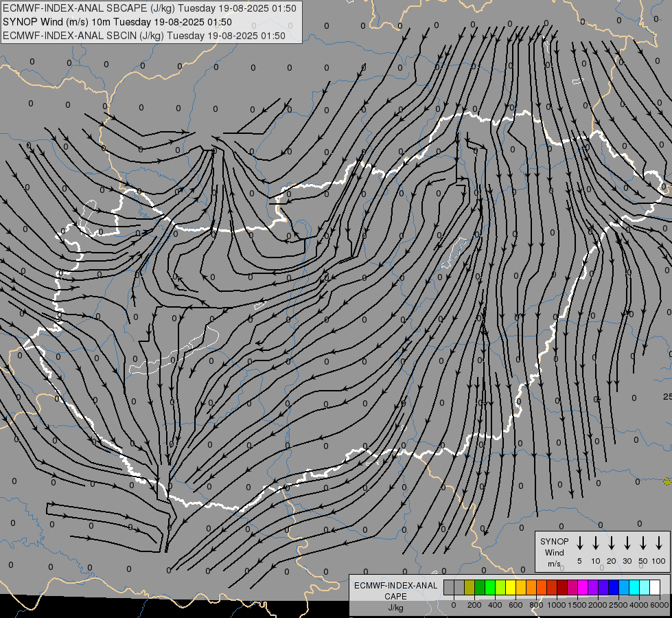The image size is (672, 618).
Task: Pick the bright green CAPE legend swatch
Action: click(x=490, y=587)
